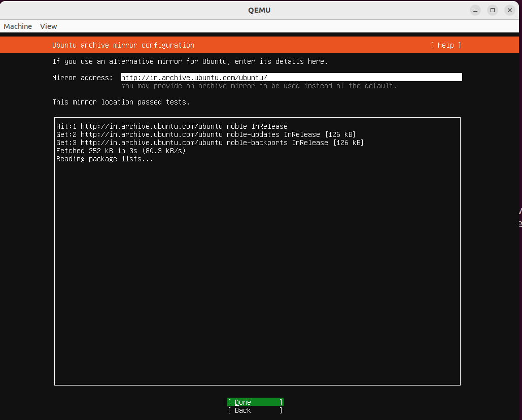522x420 pixels.
Task: Click the minimize window icon
Action: 475,10
